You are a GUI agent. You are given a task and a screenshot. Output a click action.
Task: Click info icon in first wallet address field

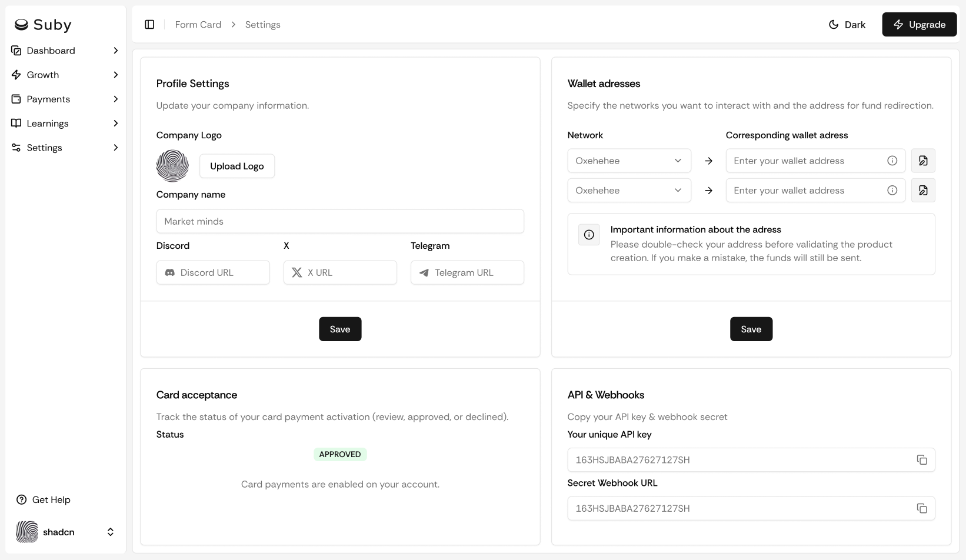tap(892, 161)
